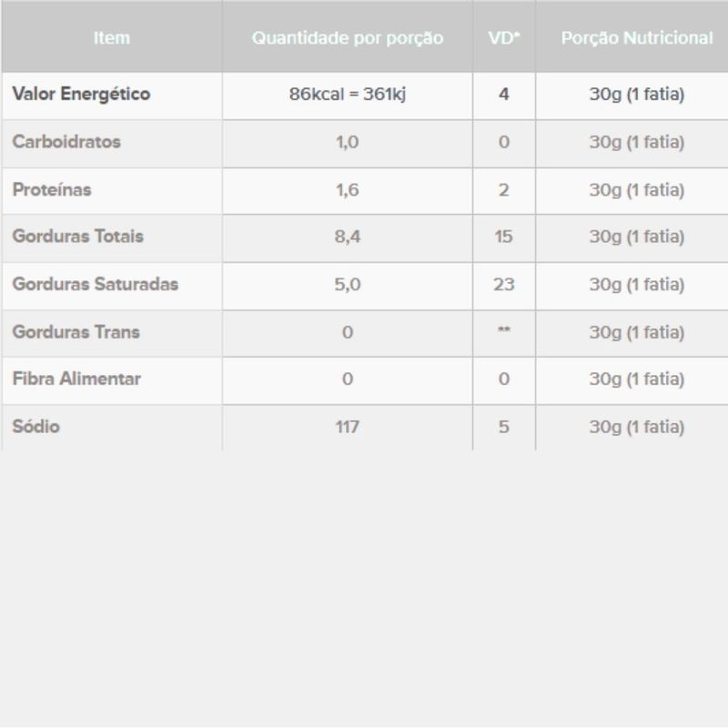This screenshot has height=728, width=728.
Task: Click the 117 sodium quantity cell
Action: click(x=348, y=427)
